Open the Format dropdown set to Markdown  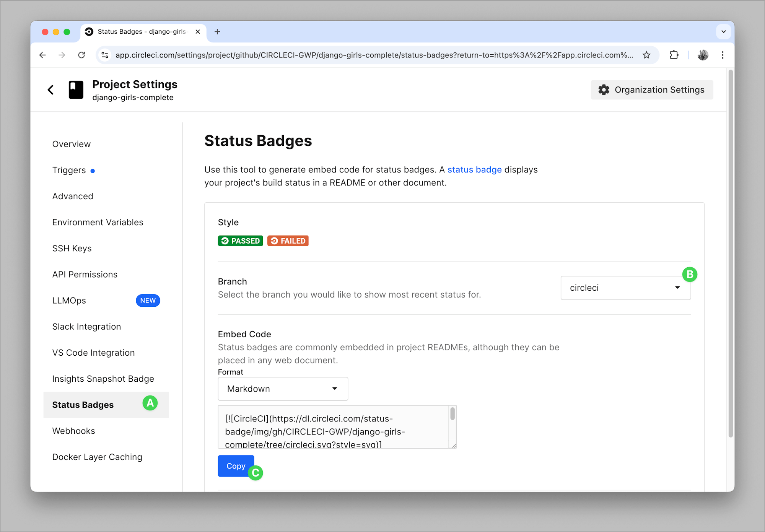click(x=283, y=389)
